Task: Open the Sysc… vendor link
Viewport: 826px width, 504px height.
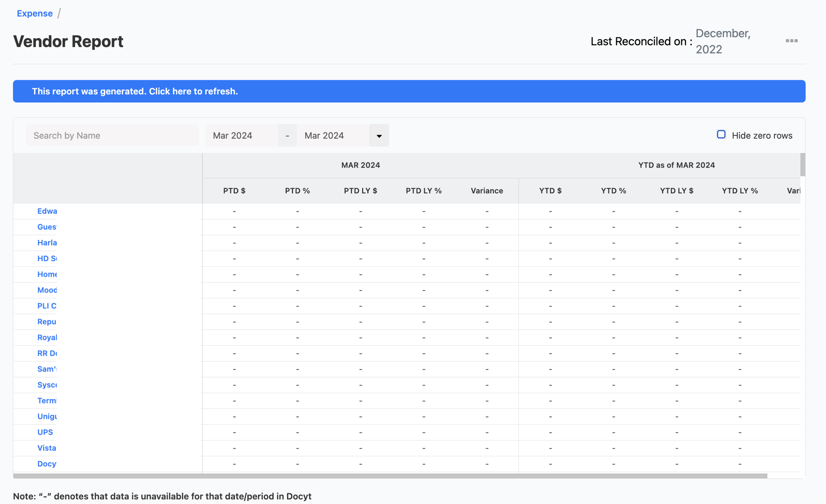Action: (x=47, y=385)
